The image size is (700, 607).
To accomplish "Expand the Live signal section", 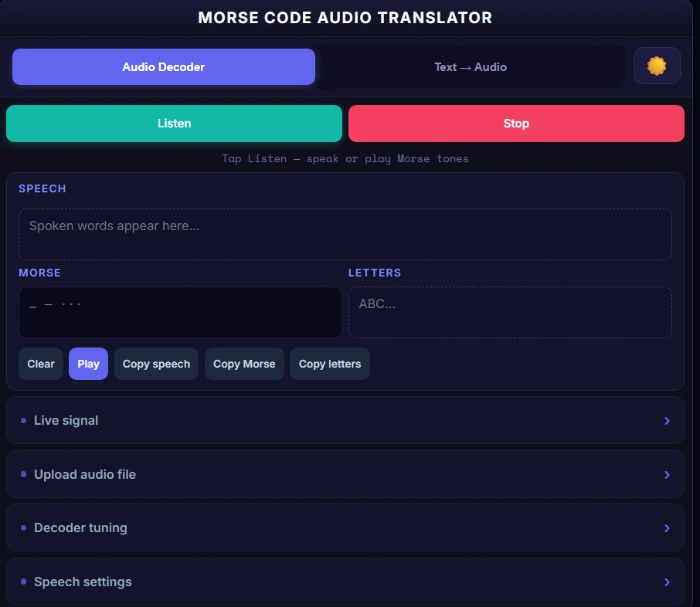I will (345, 420).
